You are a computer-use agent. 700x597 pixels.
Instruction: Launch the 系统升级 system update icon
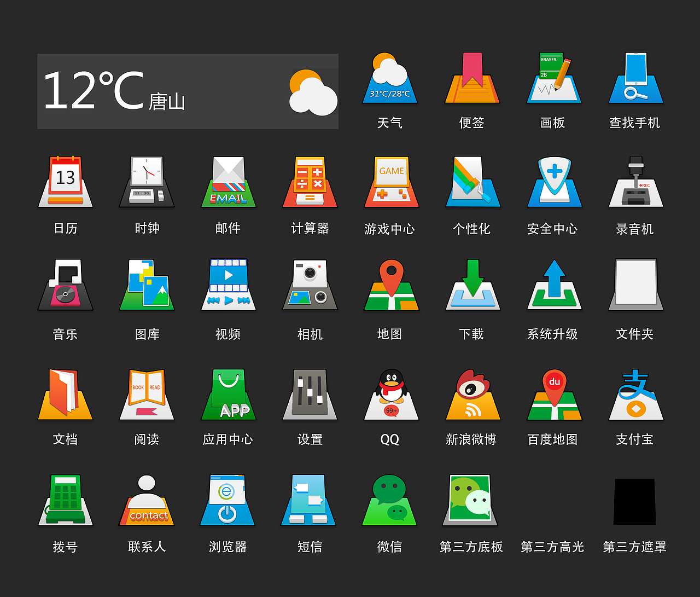click(x=555, y=285)
